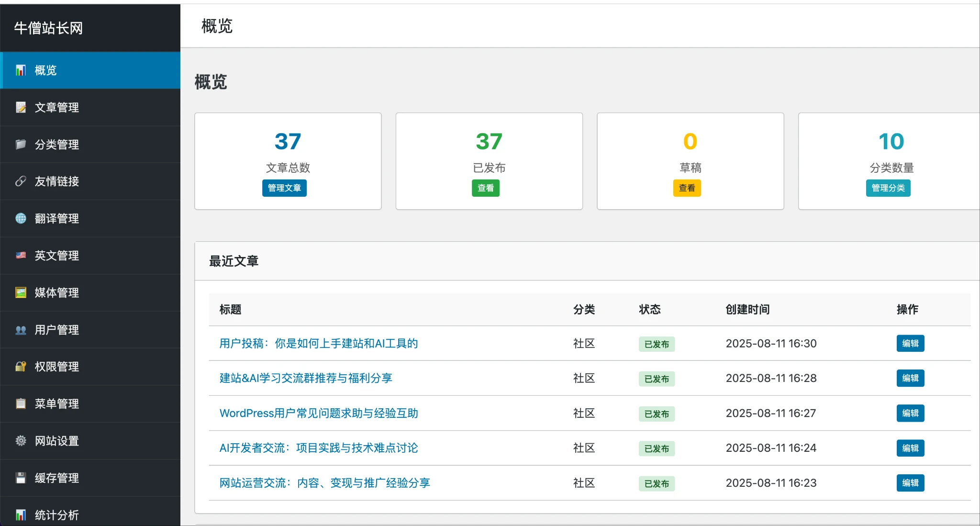Open the 网站设置 sidebar menu item

point(56,441)
